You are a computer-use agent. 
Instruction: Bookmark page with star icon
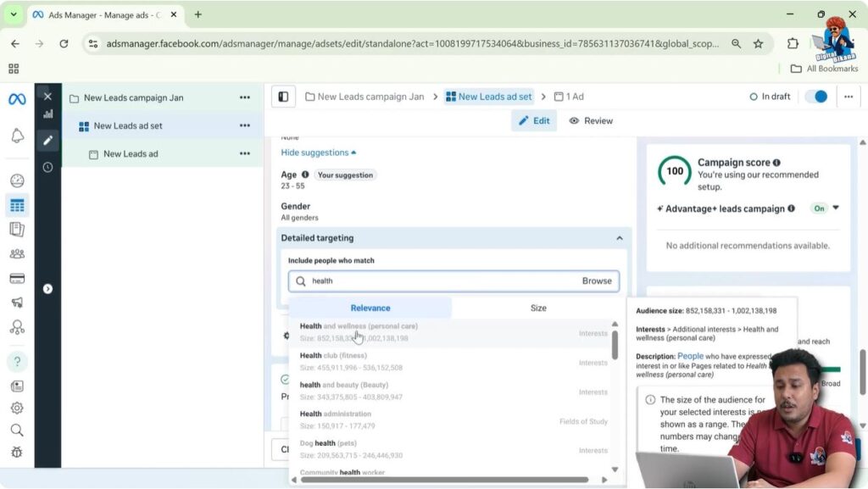759,44
